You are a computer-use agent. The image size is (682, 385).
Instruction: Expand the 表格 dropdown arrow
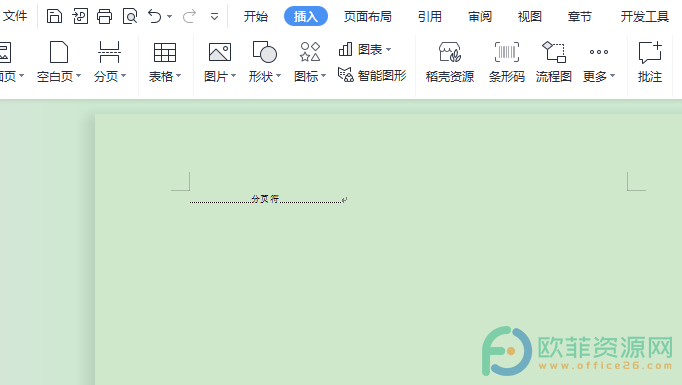[178, 76]
